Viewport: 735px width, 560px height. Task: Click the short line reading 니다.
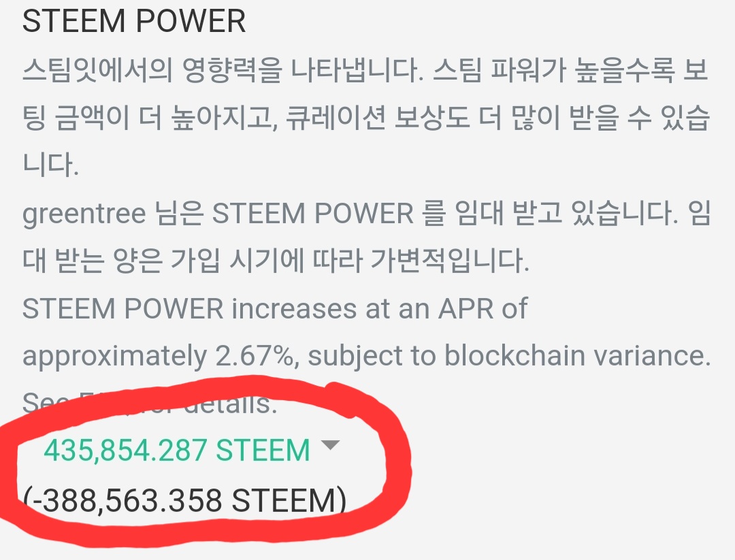pos(50,165)
